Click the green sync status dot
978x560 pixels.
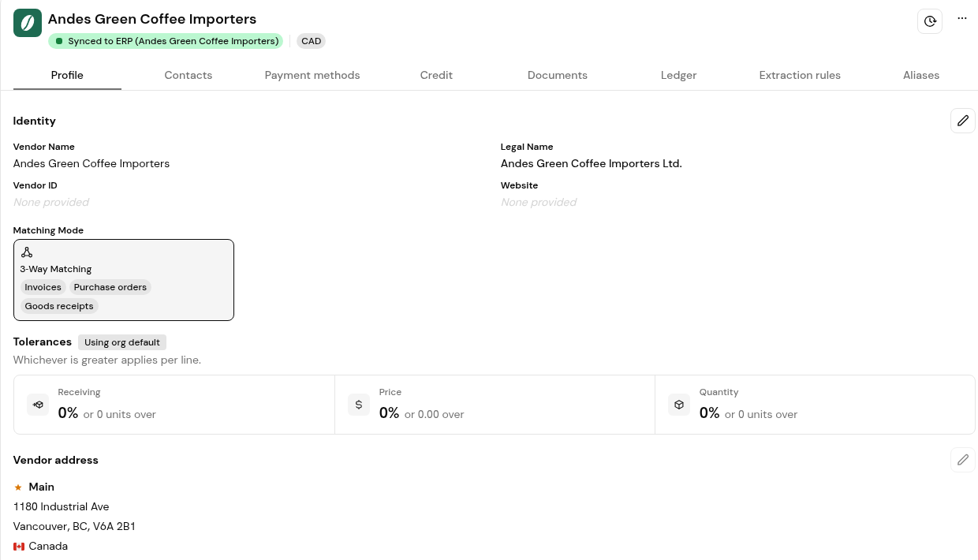pos(59,41)
